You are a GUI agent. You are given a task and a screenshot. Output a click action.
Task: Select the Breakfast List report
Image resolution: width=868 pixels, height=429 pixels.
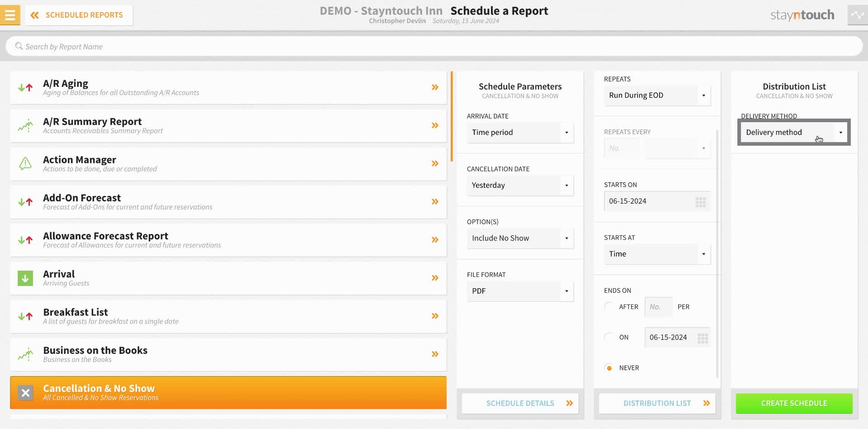click(x=228, y=316)
